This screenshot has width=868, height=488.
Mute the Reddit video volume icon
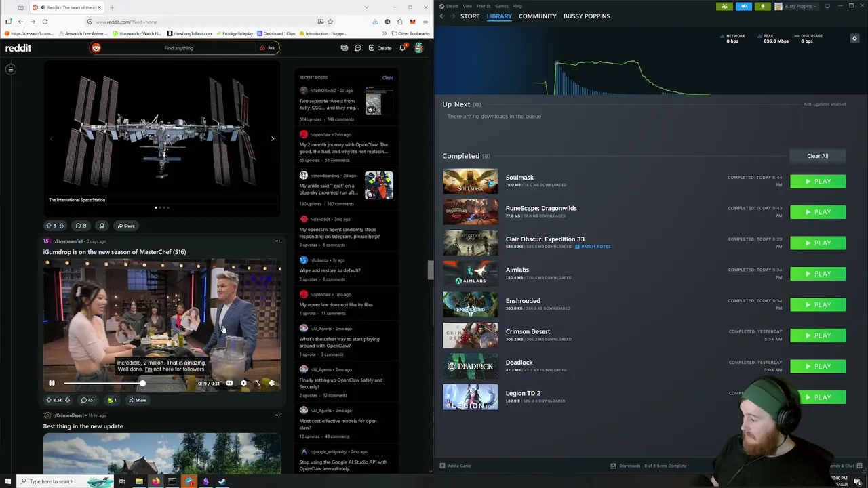click(272, 383)
